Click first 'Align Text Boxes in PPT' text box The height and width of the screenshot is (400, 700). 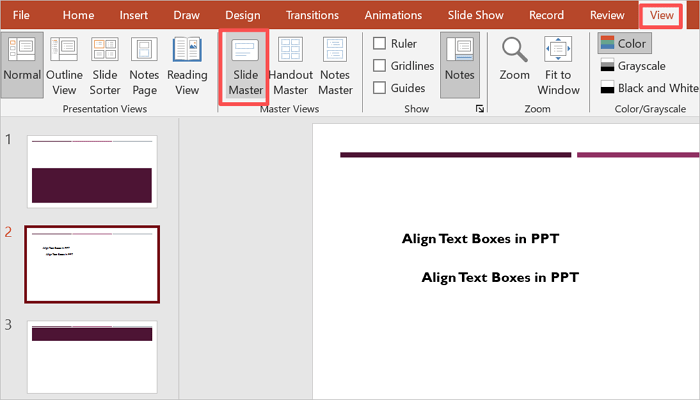point(480,239)
